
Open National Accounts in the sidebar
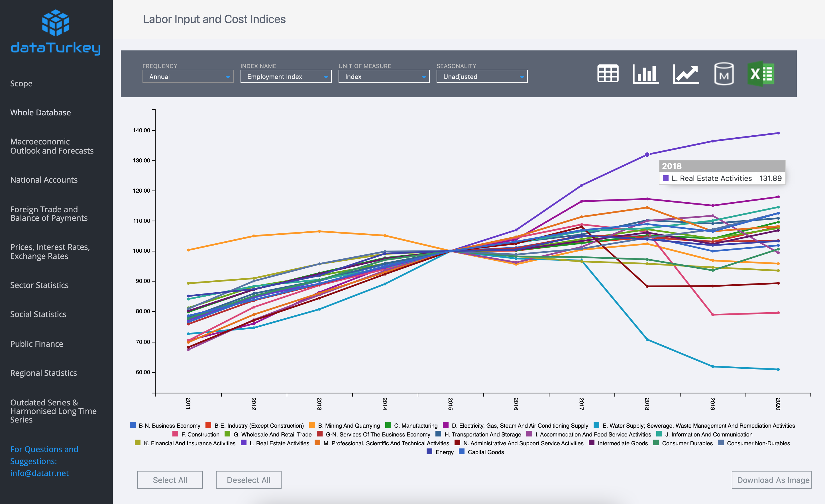(44, 180)
